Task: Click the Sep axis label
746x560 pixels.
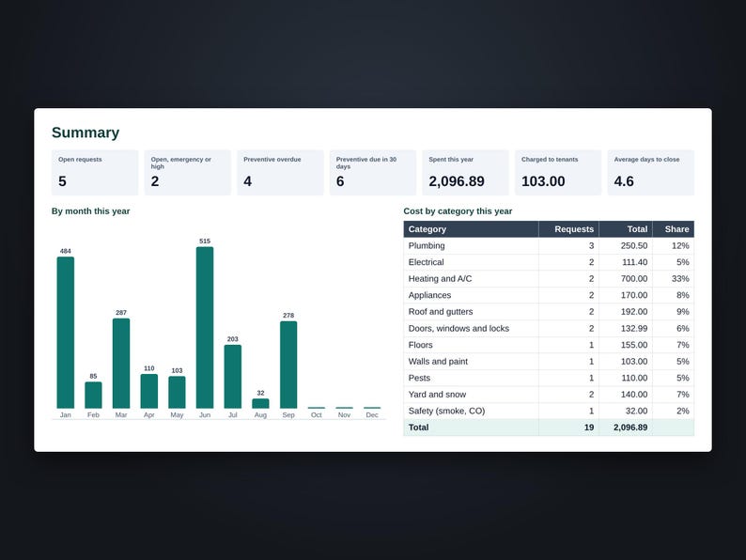Action: (x=288, y=415)
